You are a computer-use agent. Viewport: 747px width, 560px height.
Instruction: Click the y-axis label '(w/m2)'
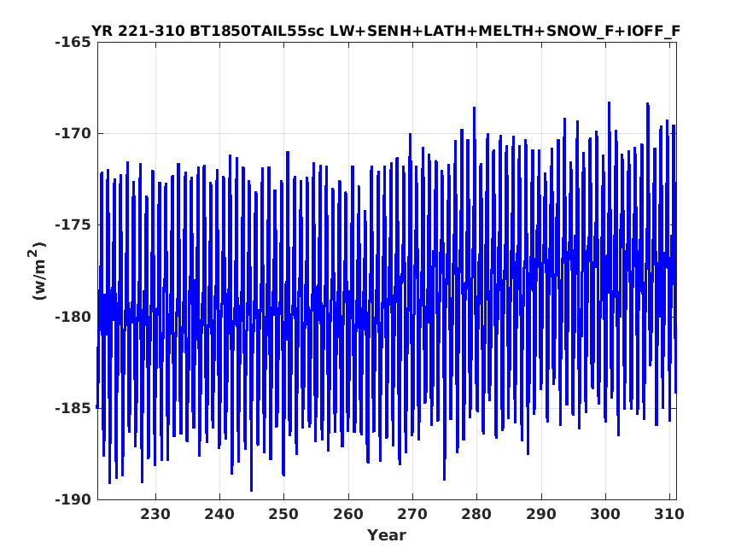pyautogui.click(x=38, y=271)
